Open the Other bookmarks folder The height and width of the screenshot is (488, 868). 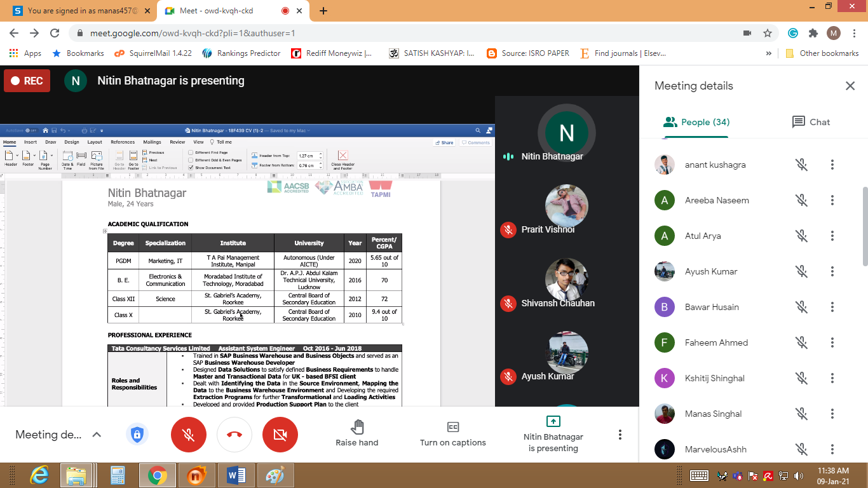[x=822, y=53]
